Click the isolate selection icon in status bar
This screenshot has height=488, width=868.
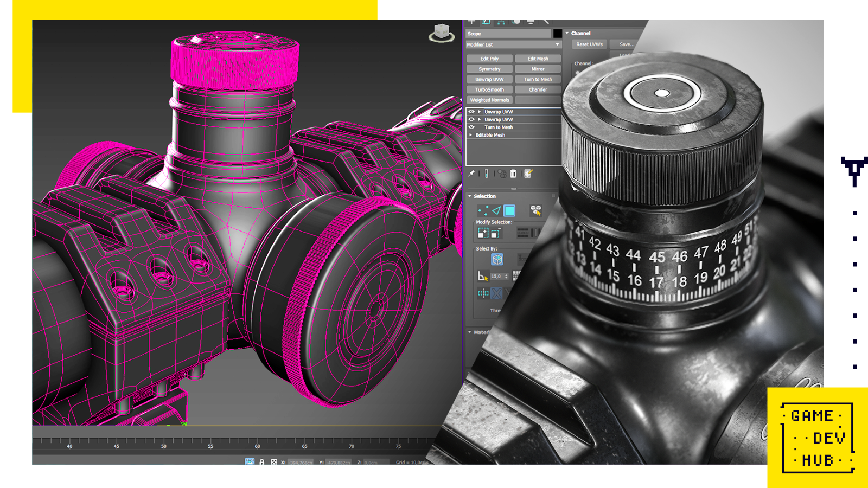tap(250, 462)
